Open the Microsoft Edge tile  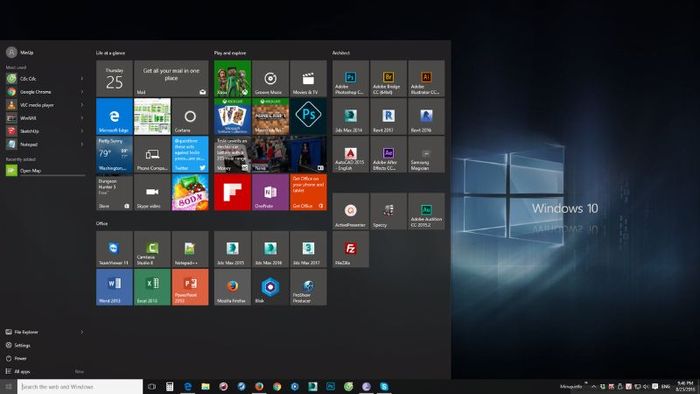click(114, 116)
